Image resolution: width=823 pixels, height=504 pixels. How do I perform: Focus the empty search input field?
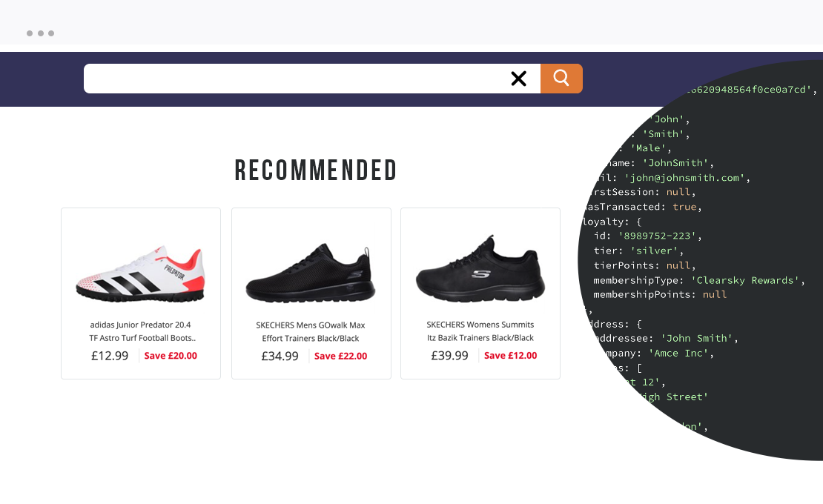point(294,79)
